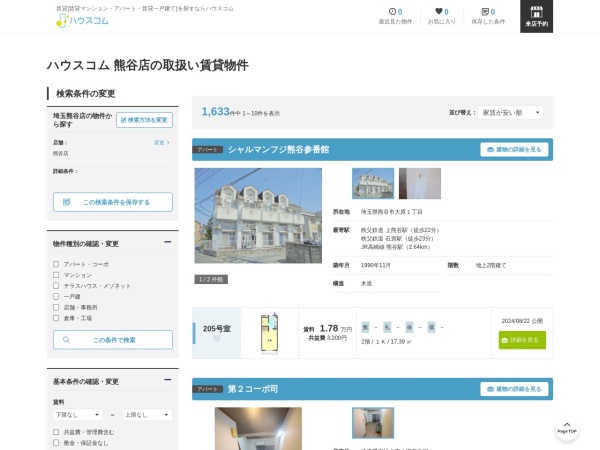The height and width of the screenshot is (450, 600).
Task: Select the door interior thumbnail of シャルマンフジ
Action: point(420,183)
